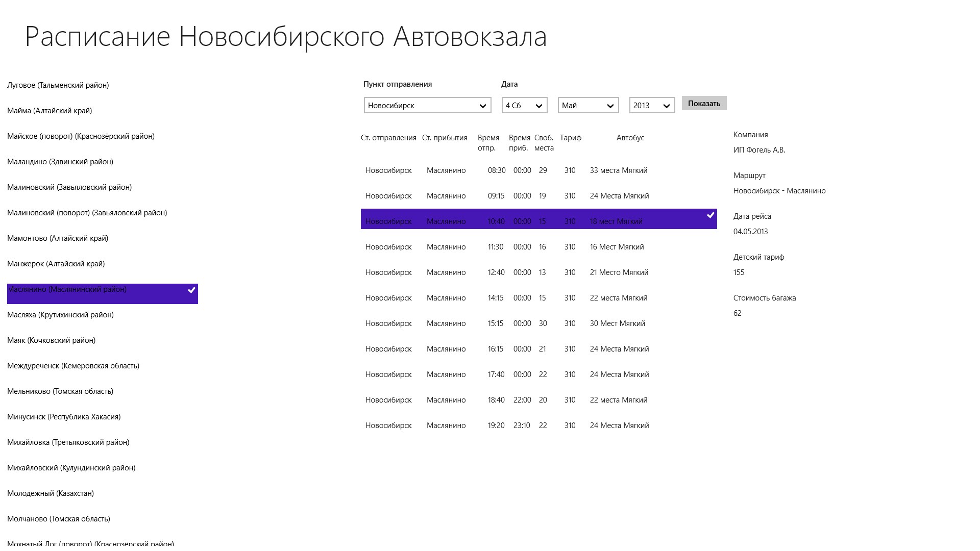980x551 pixels.
Task: Select the 08:30 Маслянино departure row
Action: (x=538, y=170)
